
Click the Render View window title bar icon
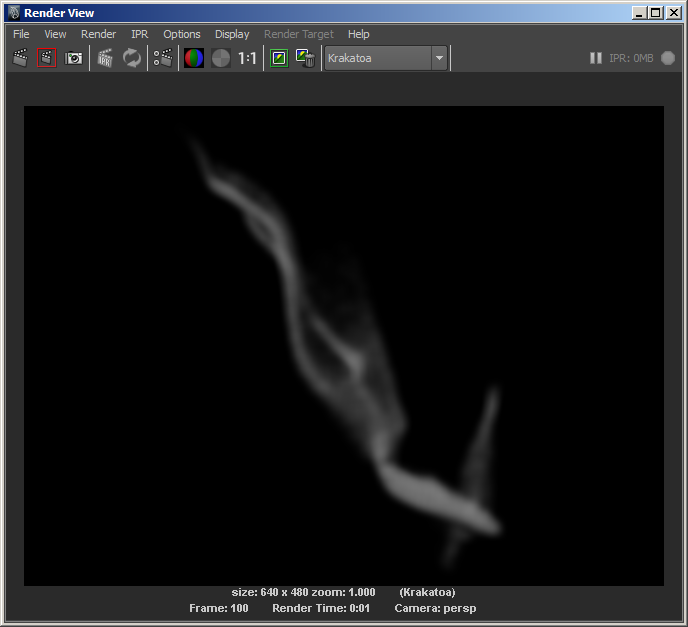(x=14, y=13)
